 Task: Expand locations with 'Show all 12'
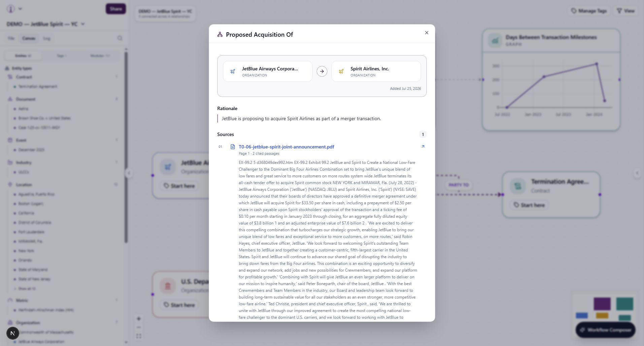pos(27,289)
